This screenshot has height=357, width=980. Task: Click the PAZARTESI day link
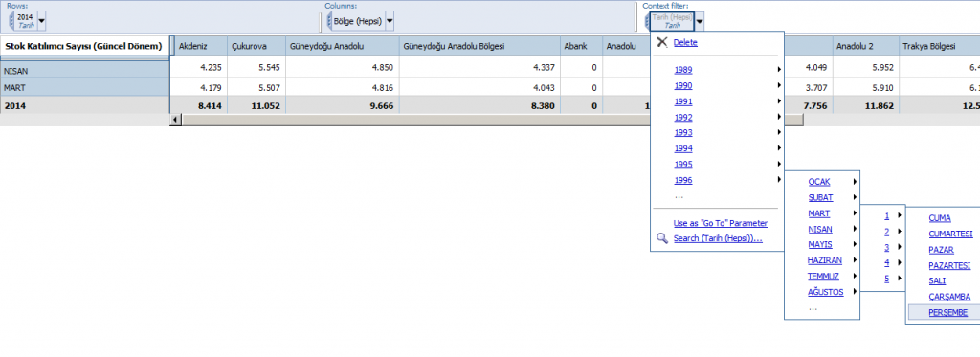[949, 265]
